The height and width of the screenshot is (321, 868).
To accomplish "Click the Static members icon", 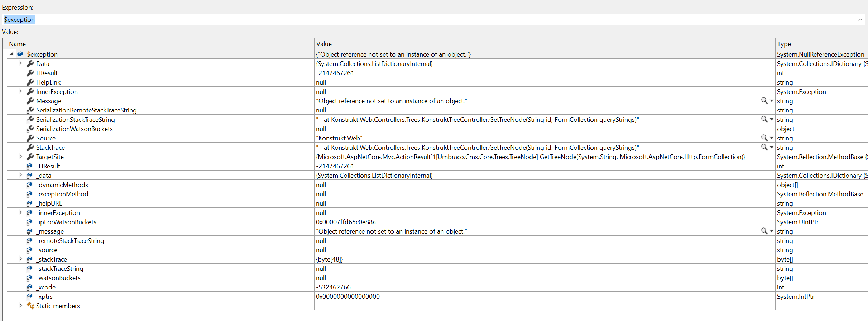I will click(30, 306).
